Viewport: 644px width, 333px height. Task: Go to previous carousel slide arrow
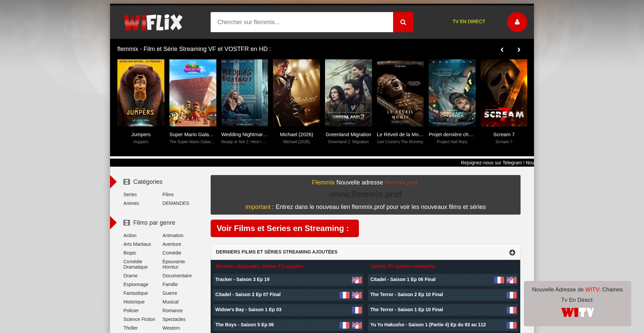502,50
